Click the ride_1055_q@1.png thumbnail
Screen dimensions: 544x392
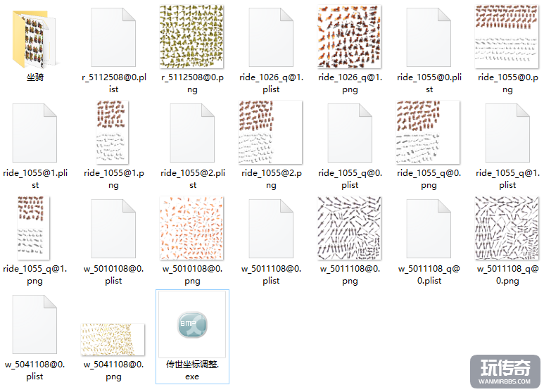point(34,228)
